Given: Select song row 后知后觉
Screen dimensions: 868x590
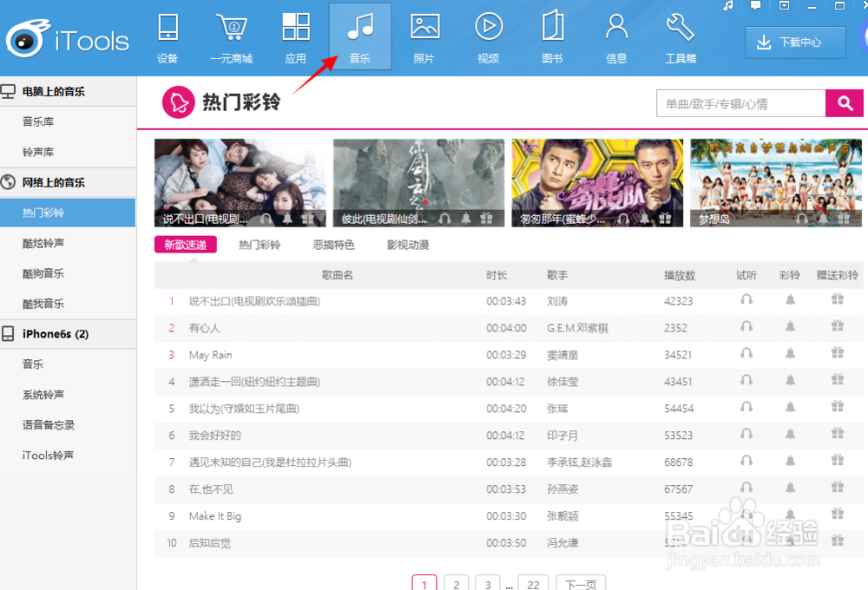Looking at the screenshot, I should tap(508, 543).
